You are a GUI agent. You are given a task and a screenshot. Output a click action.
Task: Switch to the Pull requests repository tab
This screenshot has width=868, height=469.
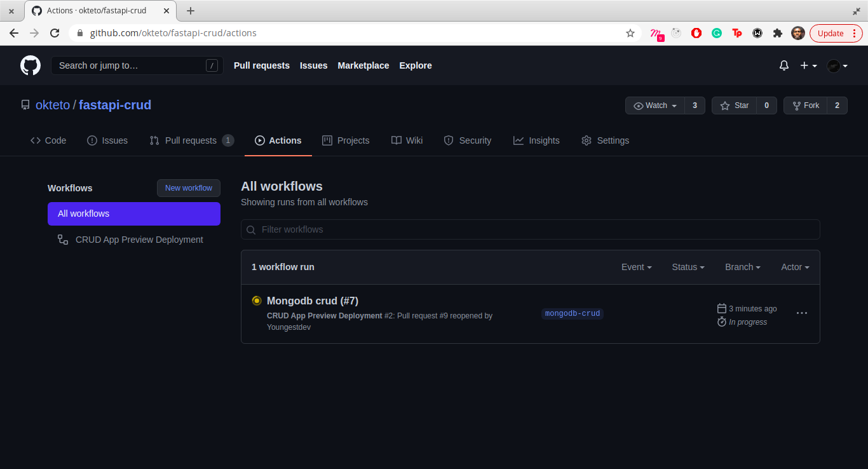click(192, 140)
